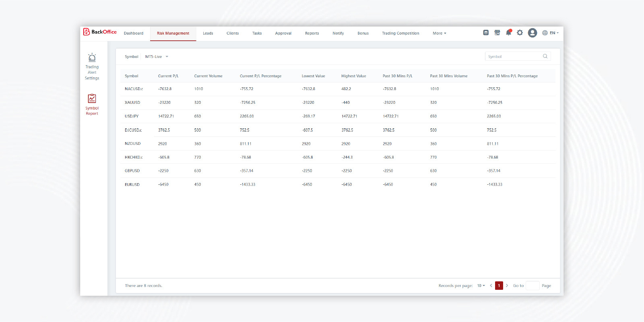
Task: Focus the Symbol search input field
Action: 513,57
